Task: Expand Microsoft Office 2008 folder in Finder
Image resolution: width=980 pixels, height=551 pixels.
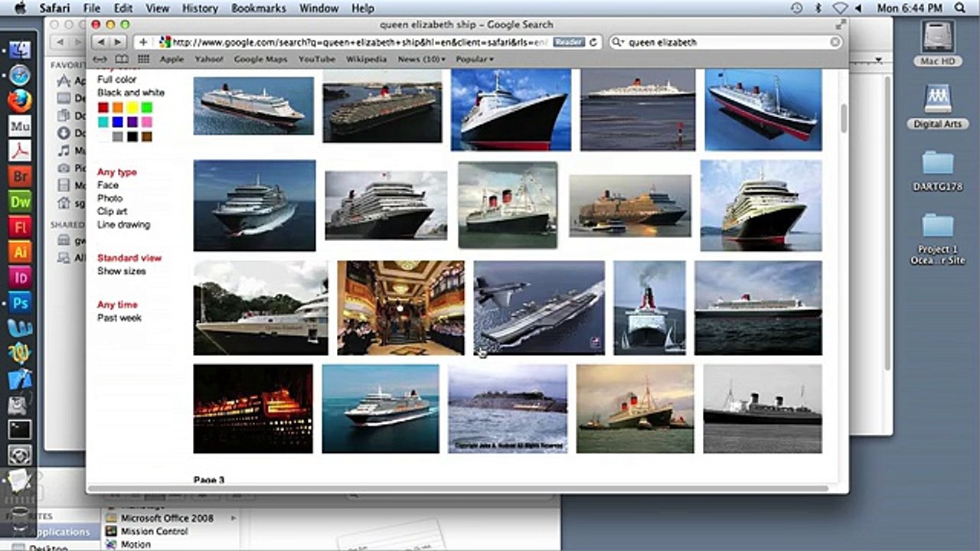Action: (234, 518)
